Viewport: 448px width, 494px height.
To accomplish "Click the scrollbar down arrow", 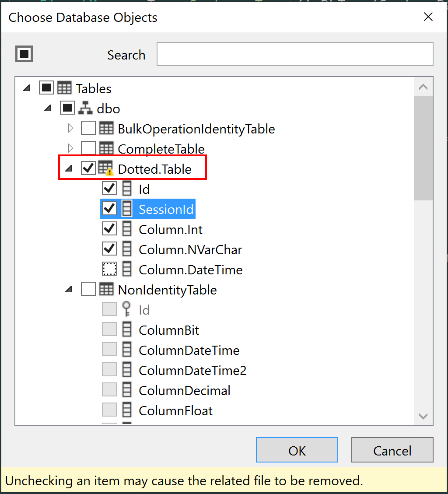I will pyautogui.click(x=423, y=416).
